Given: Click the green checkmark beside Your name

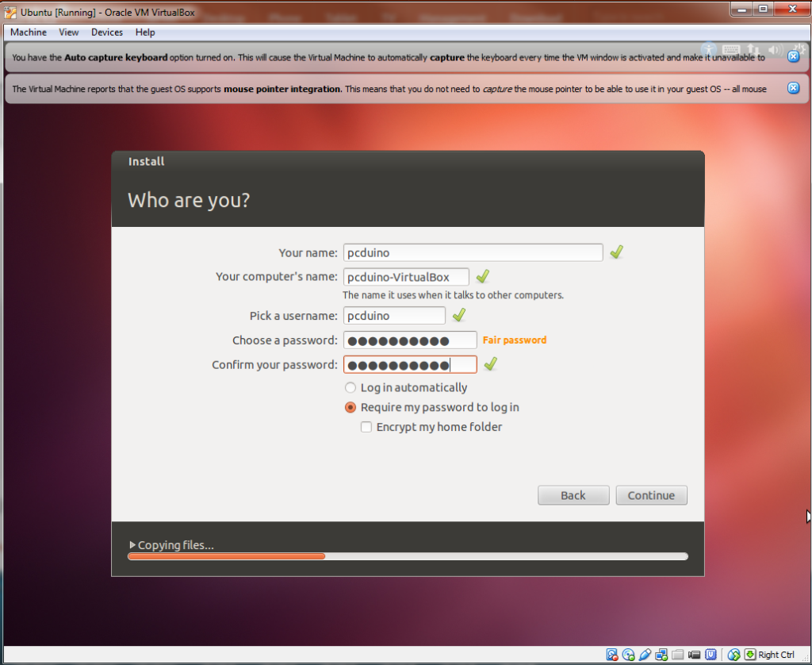Looking at the screenshot, I should click(616, 252).
